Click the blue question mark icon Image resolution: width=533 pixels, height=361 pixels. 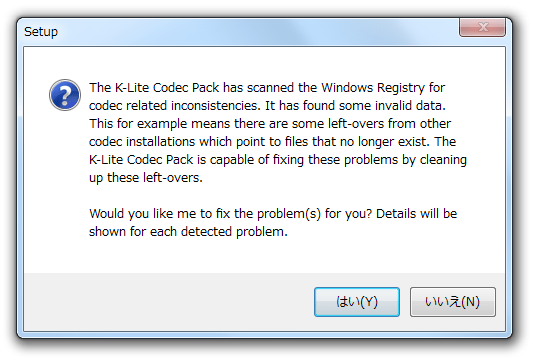click(x=65, y=95)
